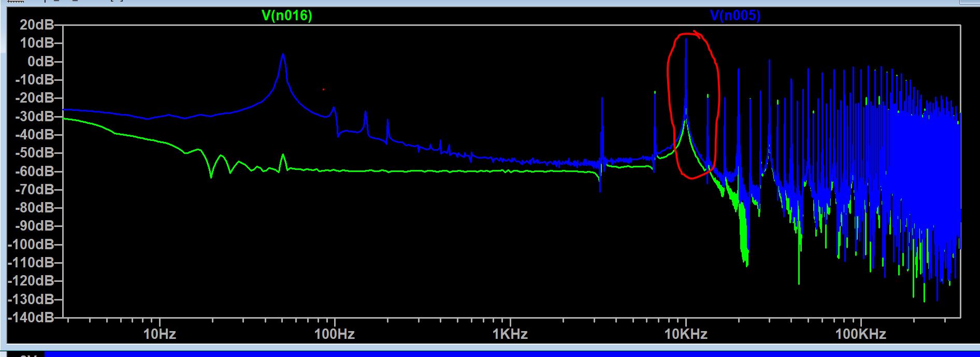
Task: Click the 10dB vertical axis label
Action: tap(36, 42)
